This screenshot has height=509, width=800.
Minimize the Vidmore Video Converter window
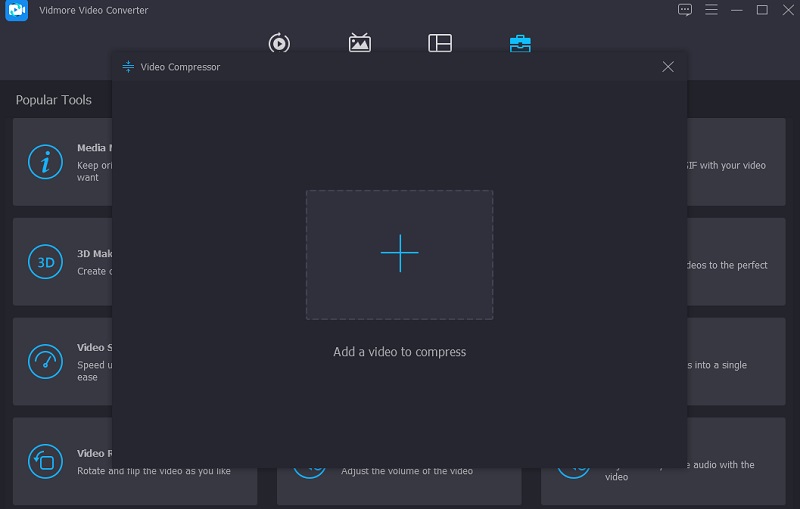tap(737, 10)
